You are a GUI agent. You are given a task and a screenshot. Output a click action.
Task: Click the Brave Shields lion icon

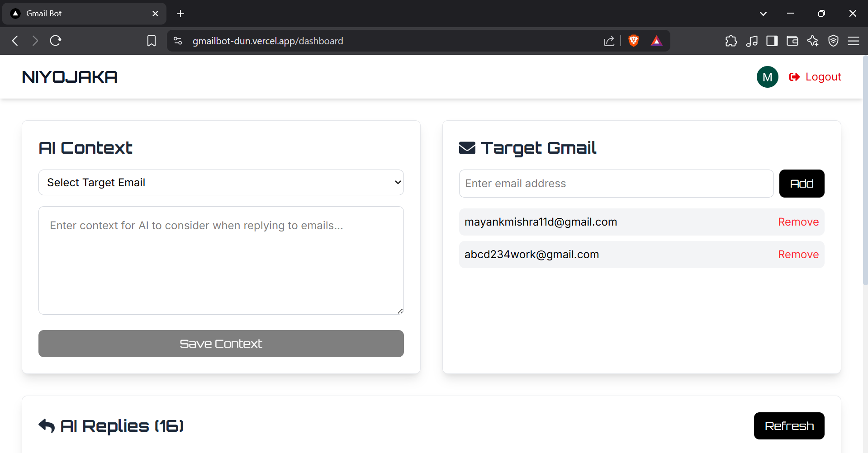tap(634, 41)
